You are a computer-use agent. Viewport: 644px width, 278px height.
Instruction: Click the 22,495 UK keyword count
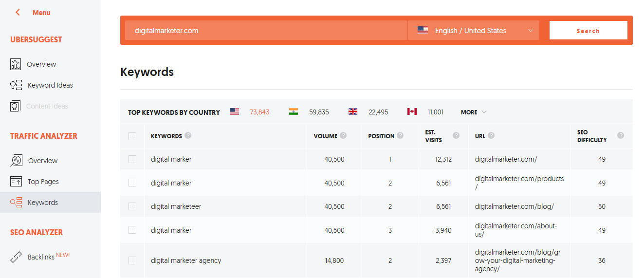pos(378,112)
